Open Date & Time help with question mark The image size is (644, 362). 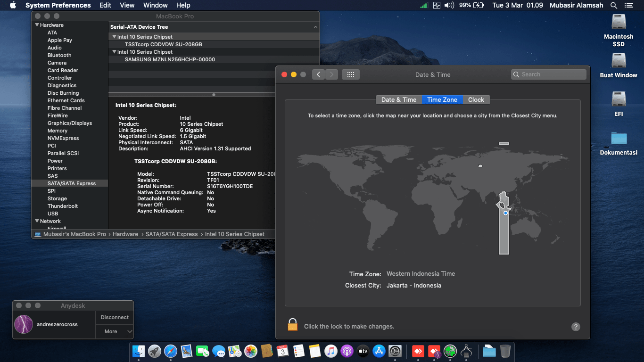coord(576,327)
